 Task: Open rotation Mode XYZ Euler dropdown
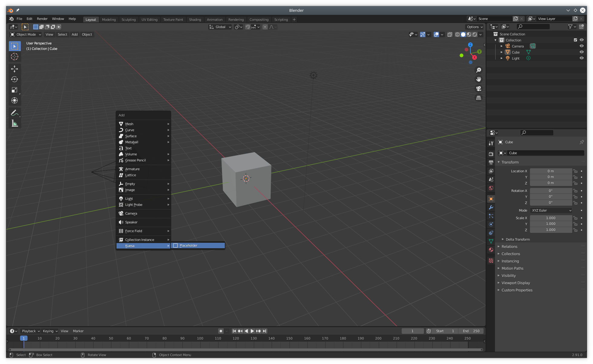(x=551, y=210)
